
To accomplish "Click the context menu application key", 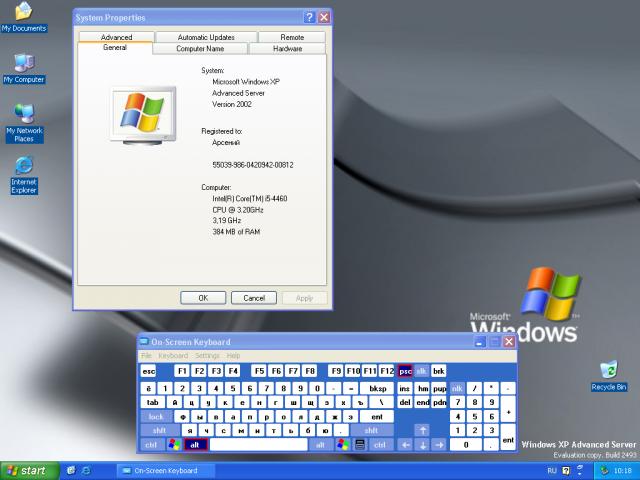I will [360, 444].
